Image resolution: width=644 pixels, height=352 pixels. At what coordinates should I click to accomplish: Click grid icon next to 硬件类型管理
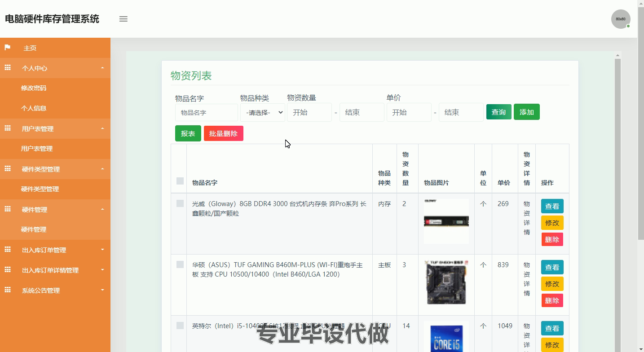tap(8, 169)
